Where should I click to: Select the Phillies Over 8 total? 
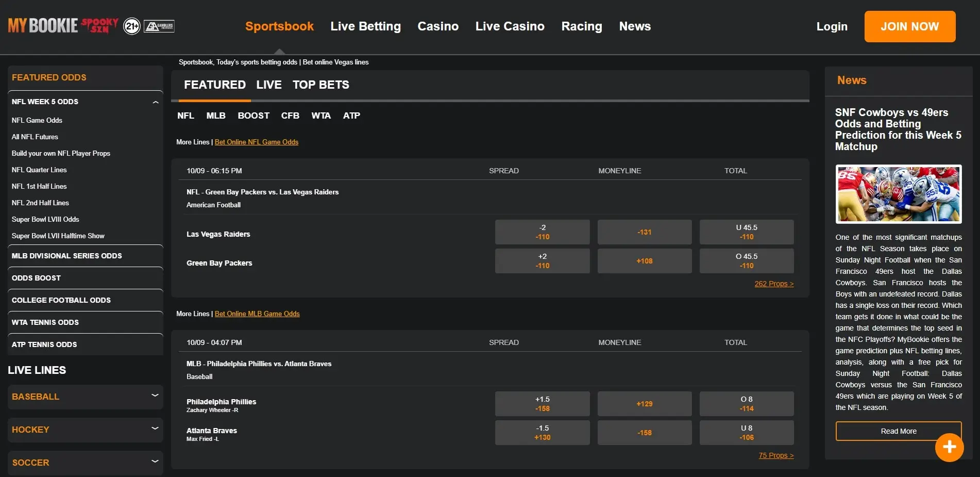[x=746, y=404]
